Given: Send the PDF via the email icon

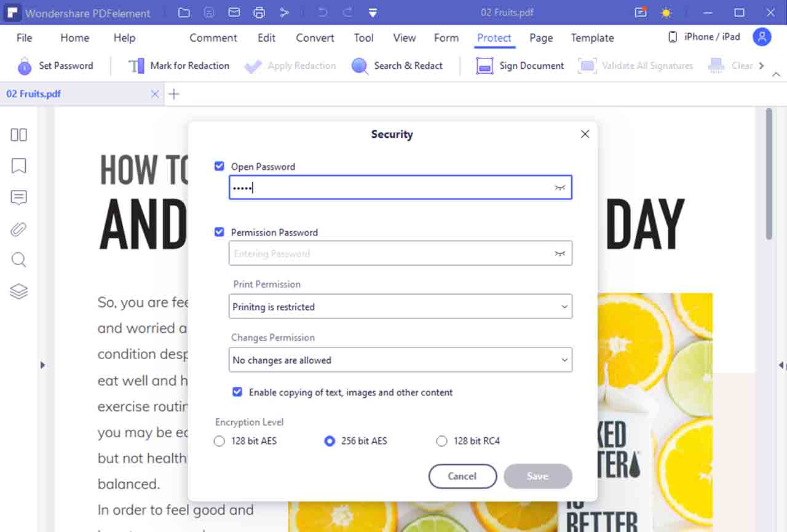Looking at the screenshot, I should [x=234, y=12].
